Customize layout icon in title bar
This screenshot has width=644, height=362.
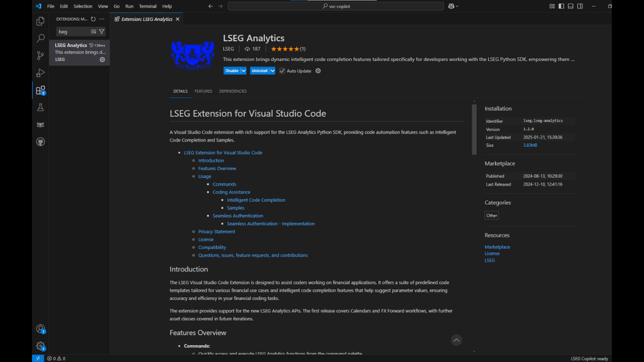[552, 6]
